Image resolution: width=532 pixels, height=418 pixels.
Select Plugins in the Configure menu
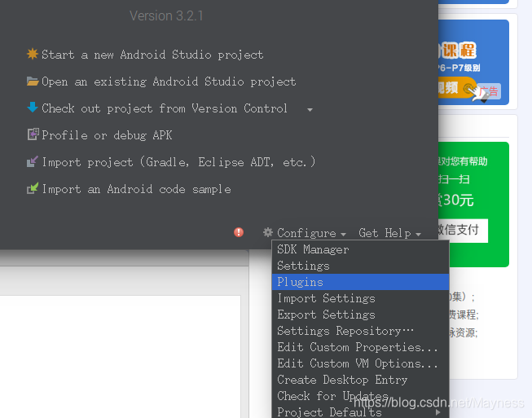(x=360, y=282)
